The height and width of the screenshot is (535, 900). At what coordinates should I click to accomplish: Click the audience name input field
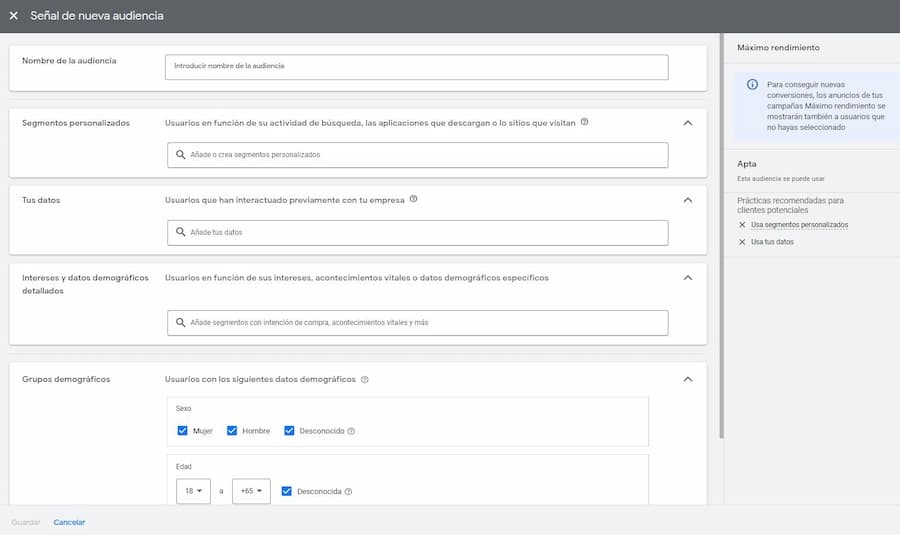point(416,66)
